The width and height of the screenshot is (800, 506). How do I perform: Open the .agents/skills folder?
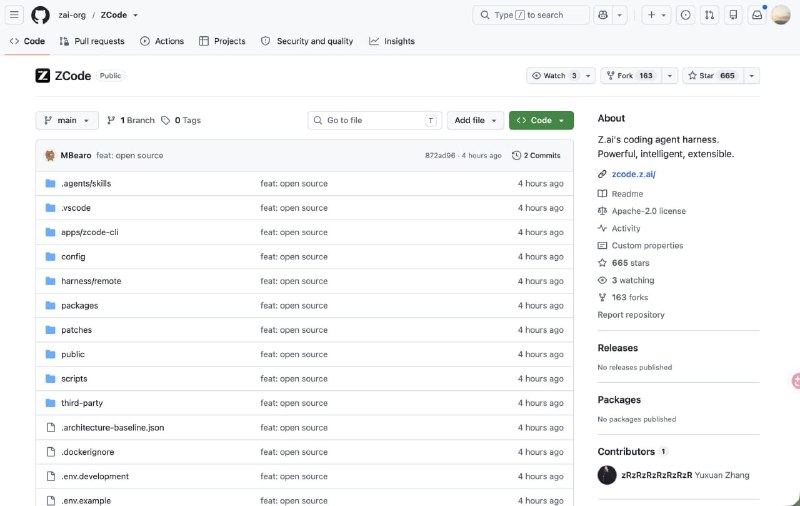[x=86, y=184]
